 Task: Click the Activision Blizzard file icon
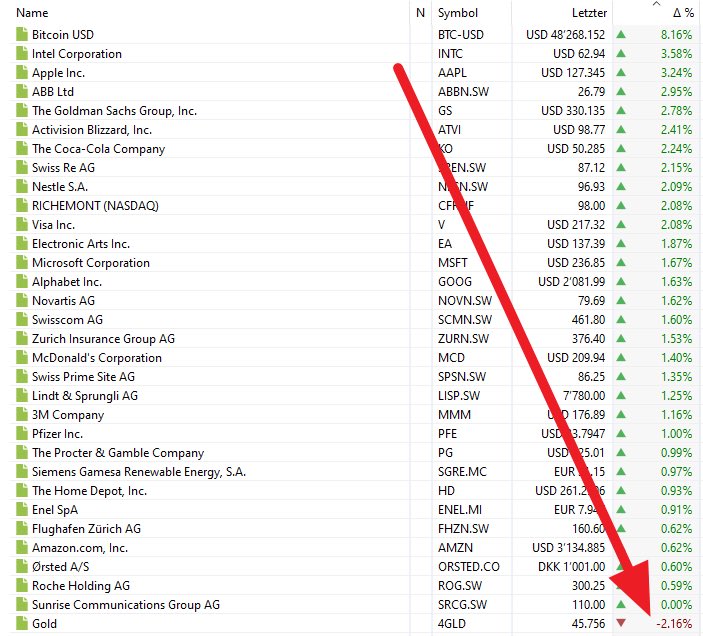[x=22, y=130]
